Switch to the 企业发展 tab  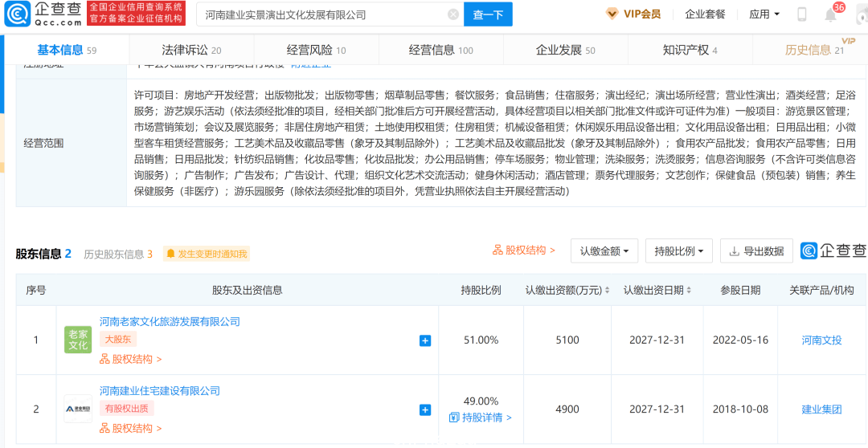pyautogui.click(x=565, y=51)
